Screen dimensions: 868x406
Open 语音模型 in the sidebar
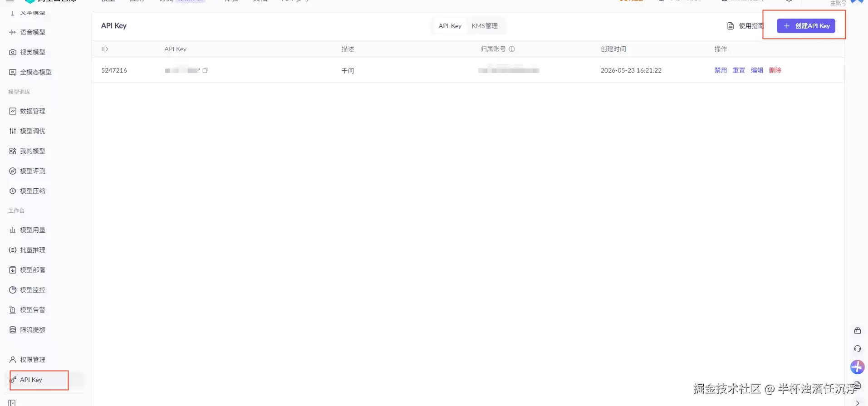click(27, 32)
